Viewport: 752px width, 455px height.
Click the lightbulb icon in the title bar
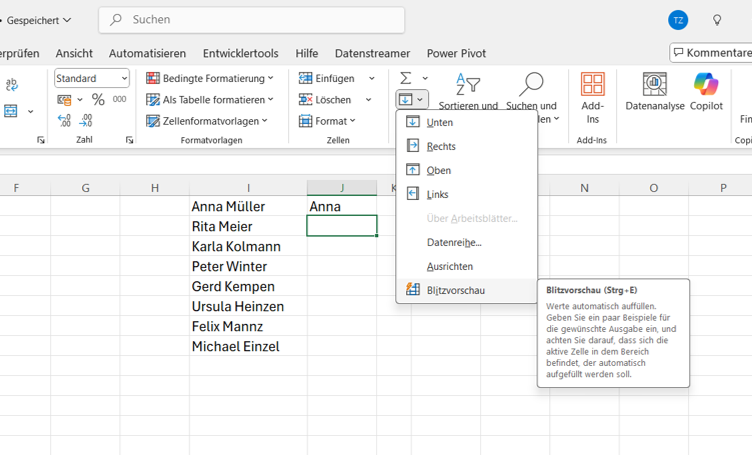pyautogui.click(x=717, y=20)
